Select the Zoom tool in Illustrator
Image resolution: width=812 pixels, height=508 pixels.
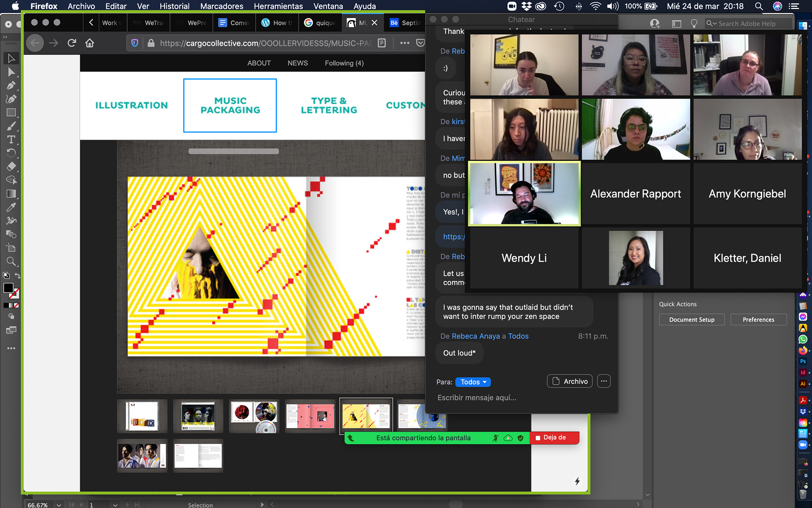[11, 261]
